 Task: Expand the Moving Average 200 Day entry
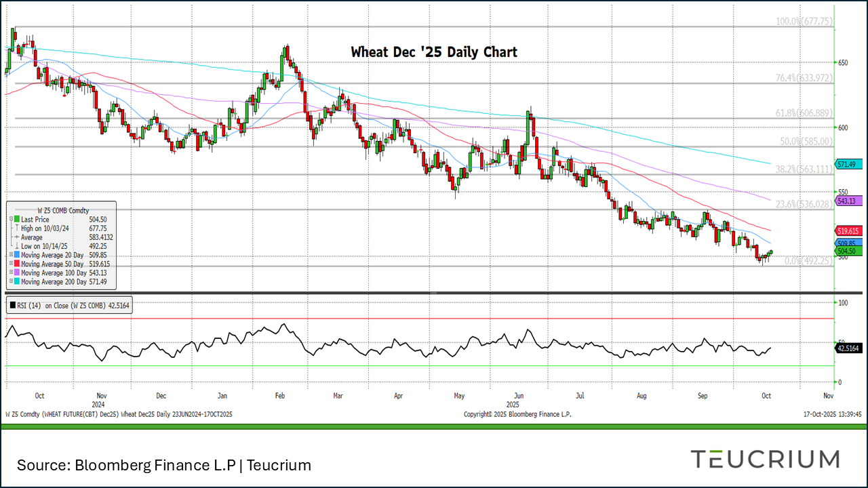(x=11, y=281)
